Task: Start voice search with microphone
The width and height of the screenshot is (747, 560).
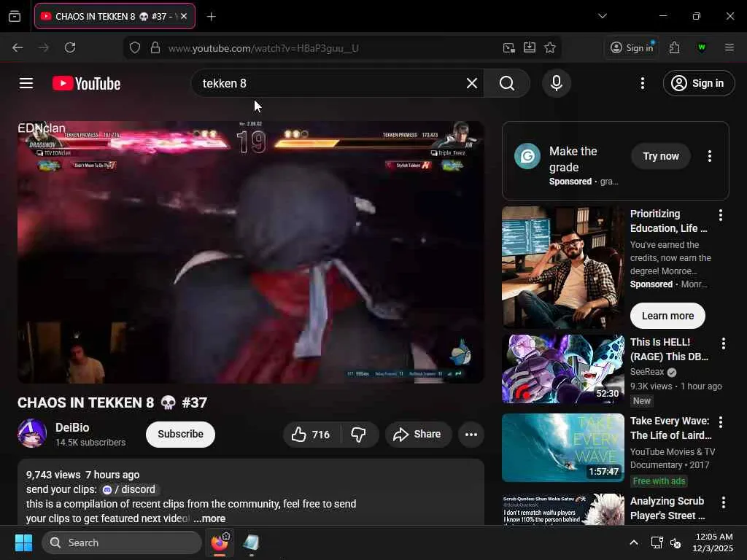Action: pyautogui.click(x=557, y=83)
